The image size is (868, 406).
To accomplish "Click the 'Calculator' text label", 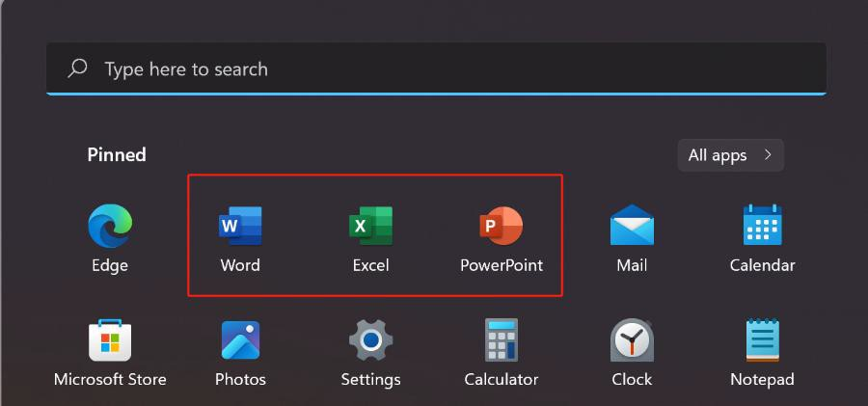I will click(x=502, y=379).
